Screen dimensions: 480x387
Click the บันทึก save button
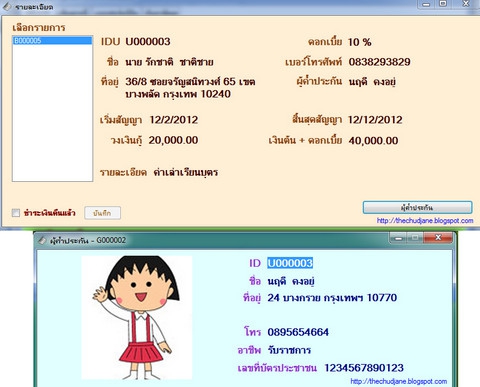[x=102, y=213]
